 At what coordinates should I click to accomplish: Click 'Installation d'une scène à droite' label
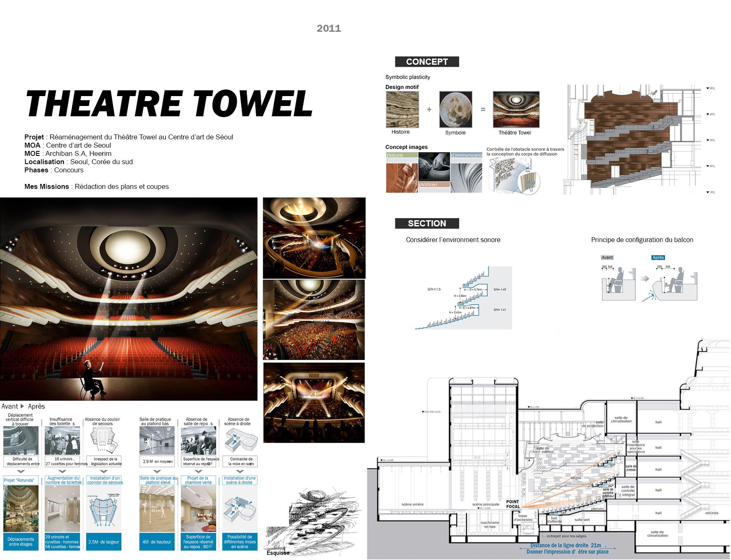coord(239,480)
